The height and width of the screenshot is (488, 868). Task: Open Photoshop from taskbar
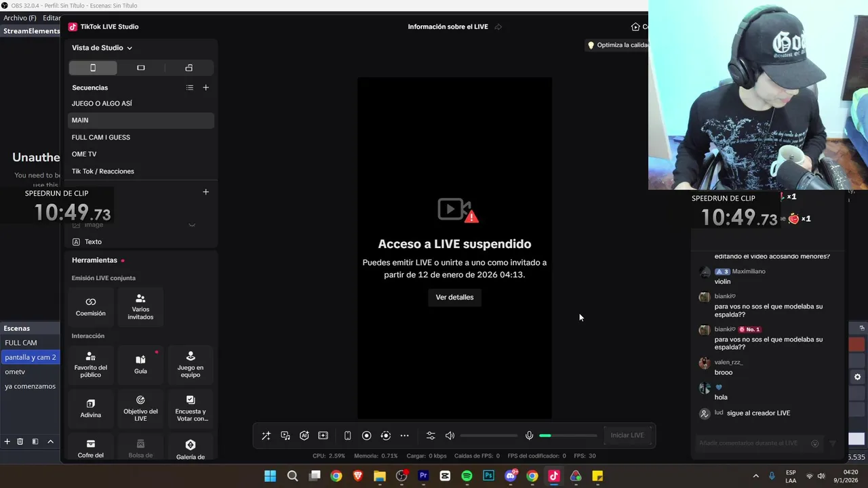(x=488, y=476)
